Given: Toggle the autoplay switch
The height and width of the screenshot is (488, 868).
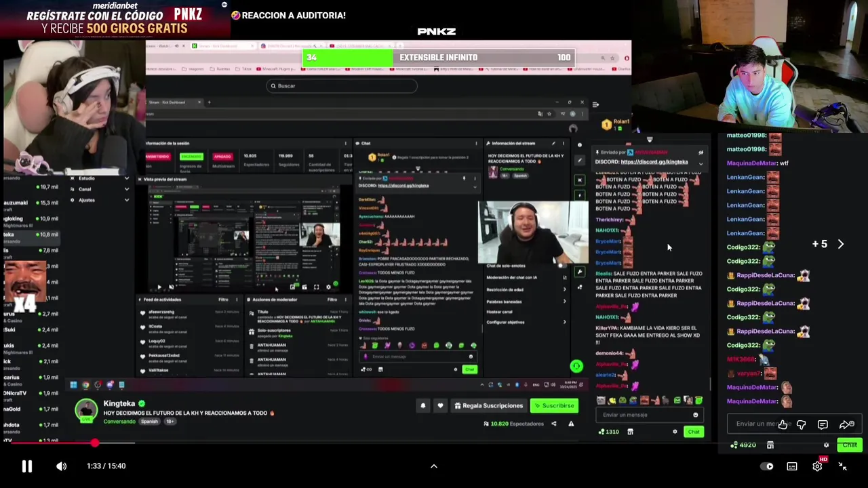Looking at the screenshot, I should (767, 466).
